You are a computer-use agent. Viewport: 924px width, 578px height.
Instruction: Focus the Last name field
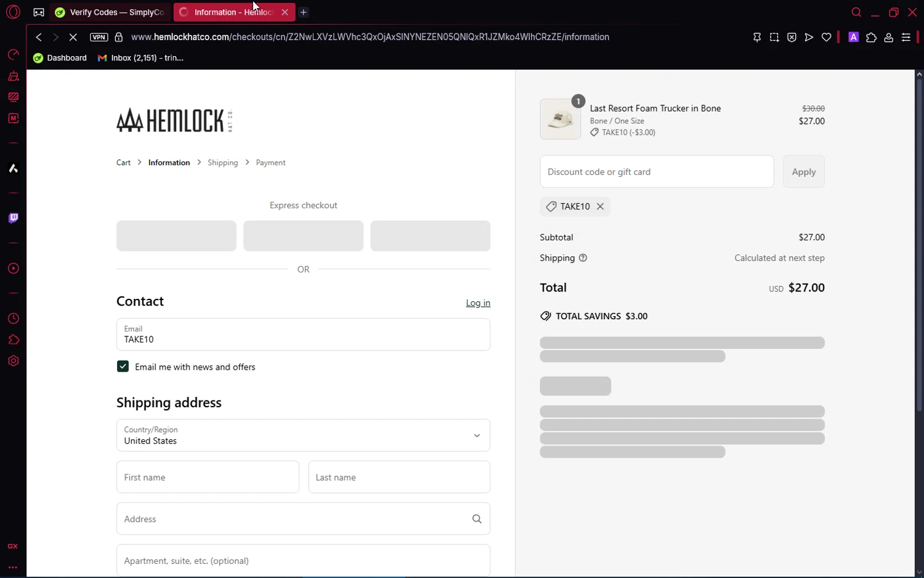(399, 477)
